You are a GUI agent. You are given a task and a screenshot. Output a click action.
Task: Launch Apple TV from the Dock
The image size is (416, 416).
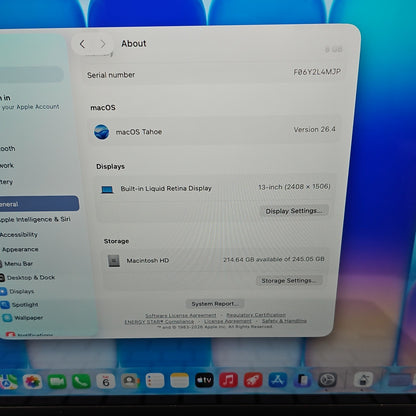tap(204, 380)
